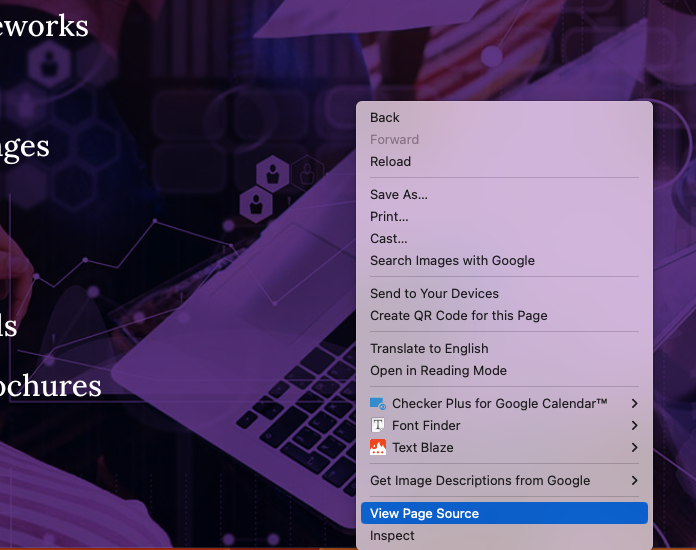The image size is (696, 550).
Task: Expand the Checker Plus for Google Calendar submenu arrow
Action: tap(635, 404)
